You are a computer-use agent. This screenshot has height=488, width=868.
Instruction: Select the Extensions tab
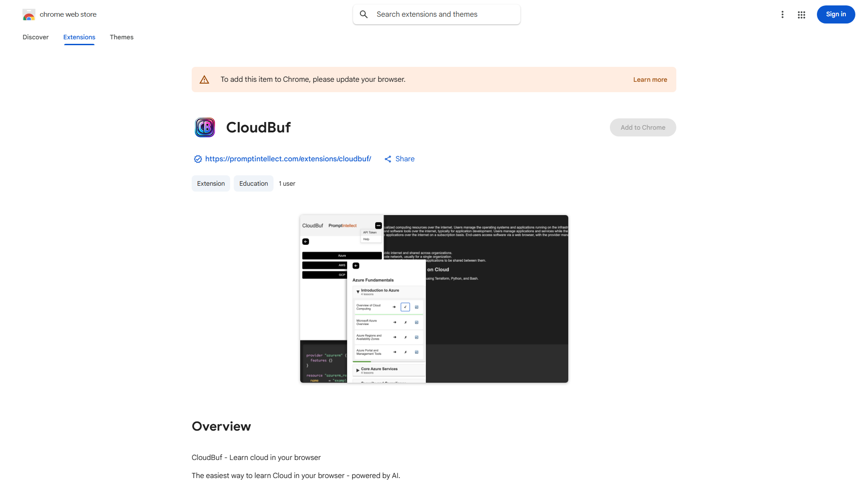(79, 37)
